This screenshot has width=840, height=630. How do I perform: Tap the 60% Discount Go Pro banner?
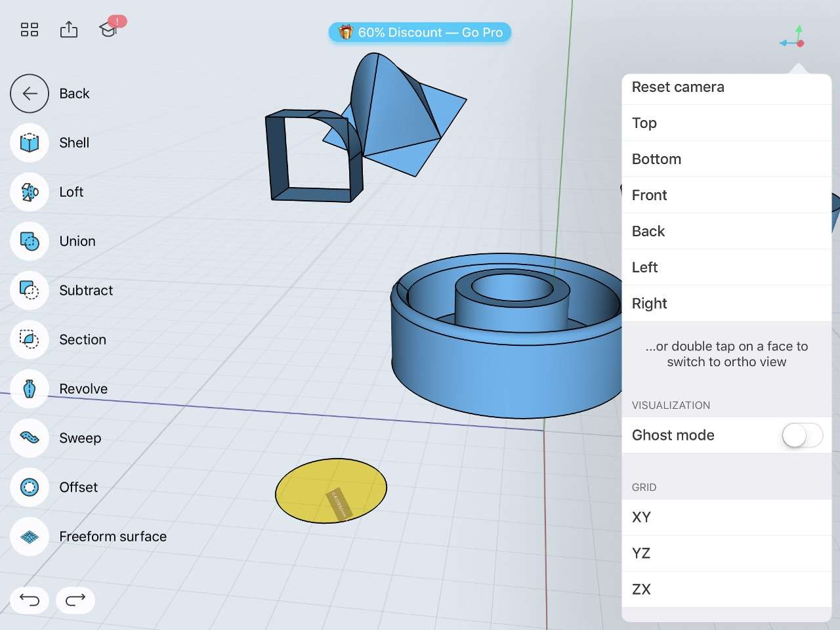tap(420, 32)
